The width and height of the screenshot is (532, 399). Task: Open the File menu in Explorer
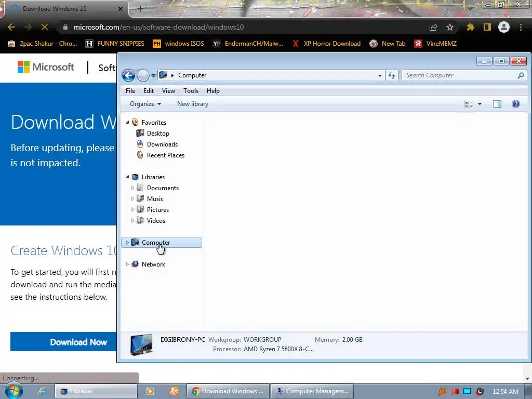click(130, 91)
